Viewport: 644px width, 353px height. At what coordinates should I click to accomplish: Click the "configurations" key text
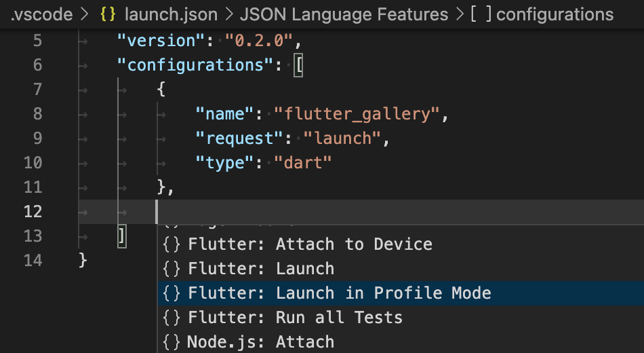point(195,65)
